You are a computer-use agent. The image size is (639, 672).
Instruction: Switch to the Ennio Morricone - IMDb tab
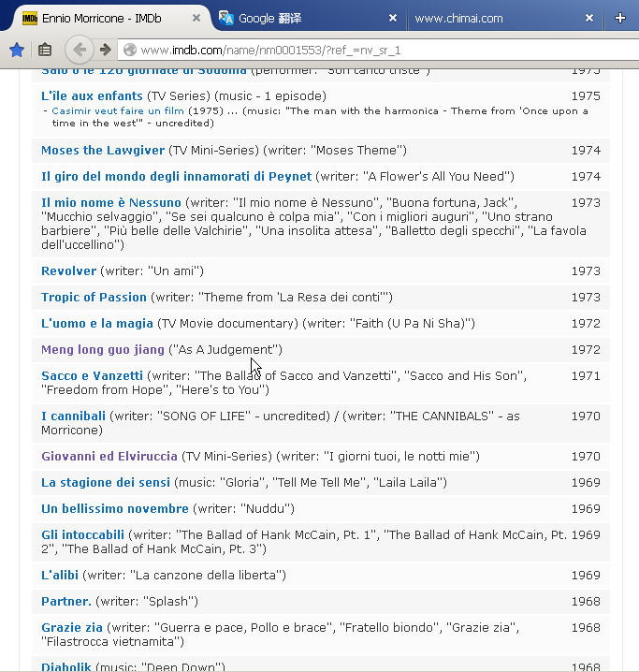coord(107,19)
